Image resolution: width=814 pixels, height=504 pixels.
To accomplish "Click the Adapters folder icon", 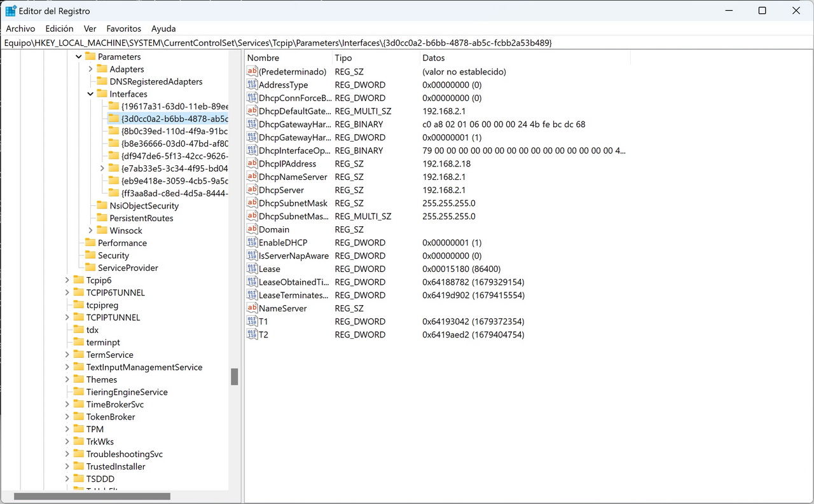I will (102, 69).
